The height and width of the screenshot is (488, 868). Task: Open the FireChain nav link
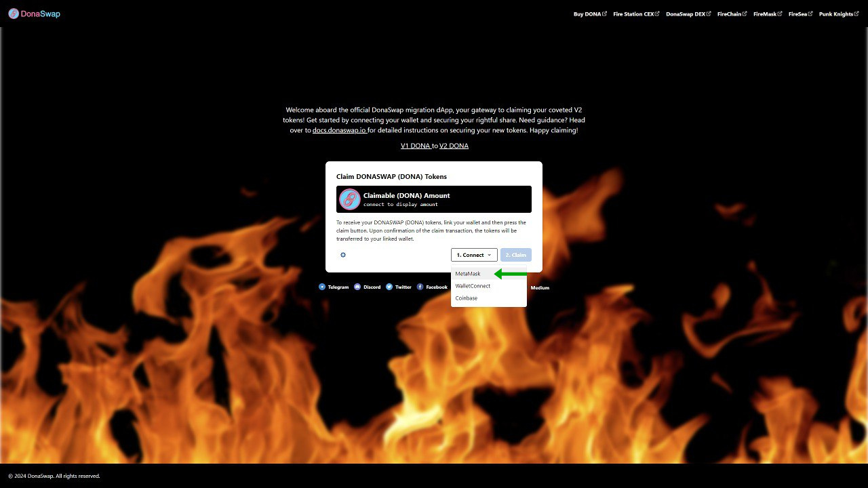pos(729,14)
